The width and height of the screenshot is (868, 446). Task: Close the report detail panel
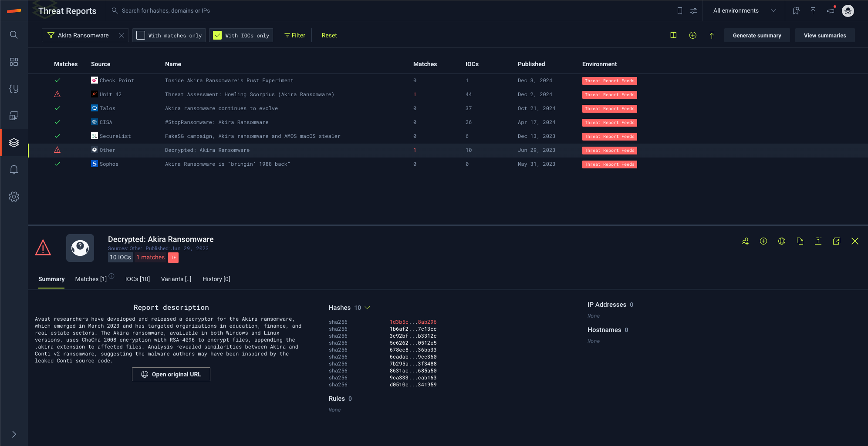pyautogui.click(x=855, y=241)
